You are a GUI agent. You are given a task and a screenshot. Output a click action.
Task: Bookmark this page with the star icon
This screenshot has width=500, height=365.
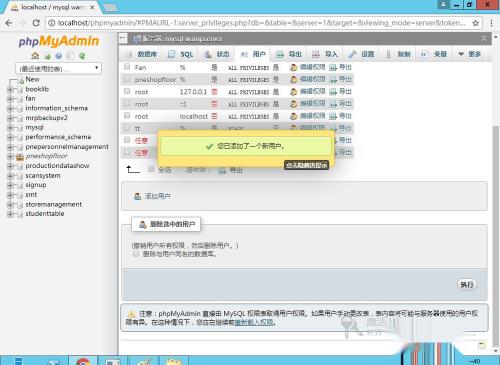[x=475, y=23]
